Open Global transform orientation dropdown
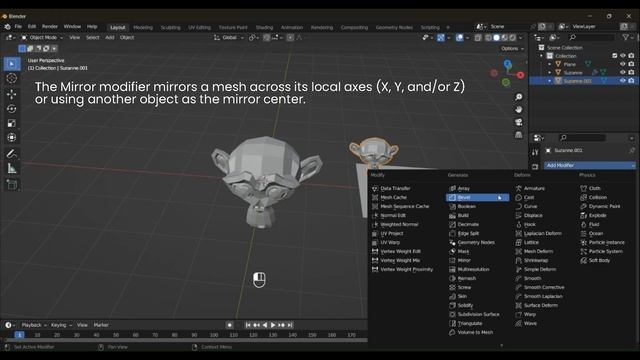Screen dimensions: 640x360 point(229,38)
